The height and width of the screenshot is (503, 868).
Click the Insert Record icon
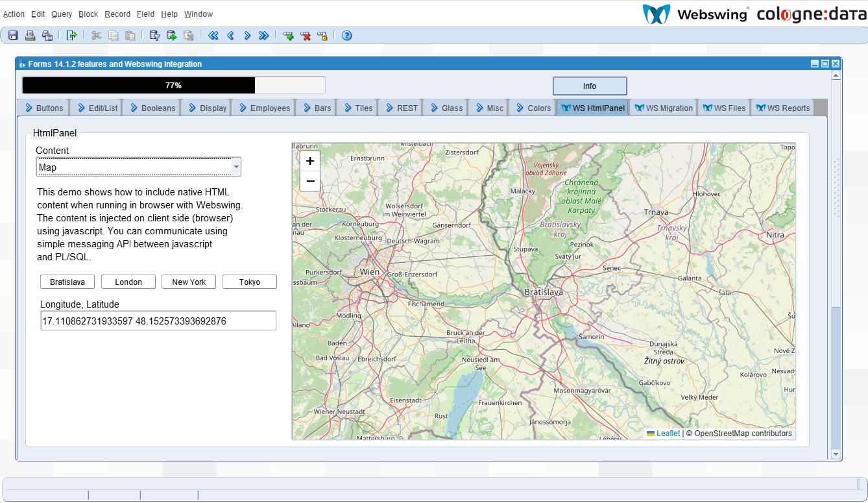pyautogui.click(x=289, y=36)
